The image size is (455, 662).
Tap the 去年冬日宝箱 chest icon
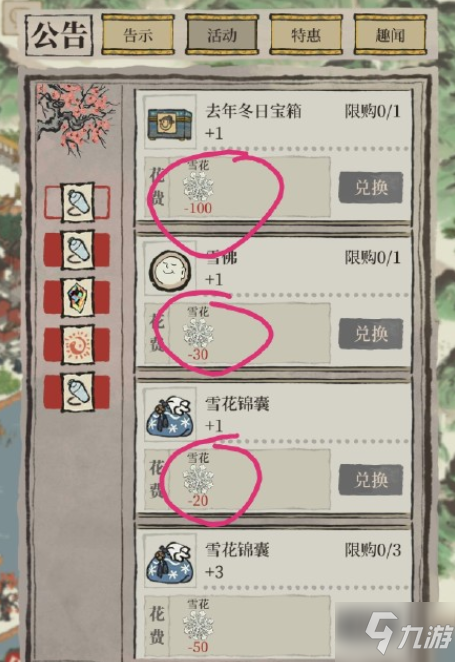click(x=170, y=122)
